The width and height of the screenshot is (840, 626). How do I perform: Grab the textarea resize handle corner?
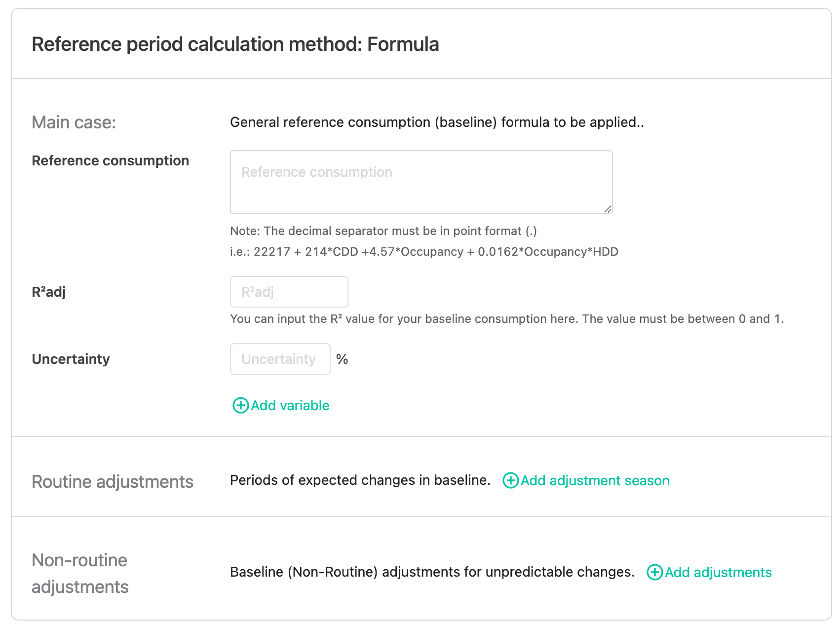[x=608, y=209]
